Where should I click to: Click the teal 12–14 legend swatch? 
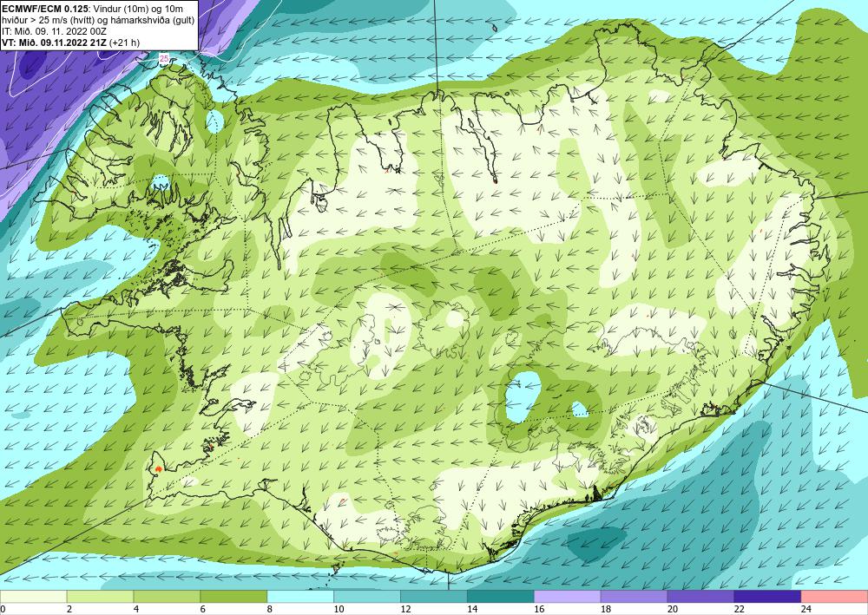(x=434, y=597)
